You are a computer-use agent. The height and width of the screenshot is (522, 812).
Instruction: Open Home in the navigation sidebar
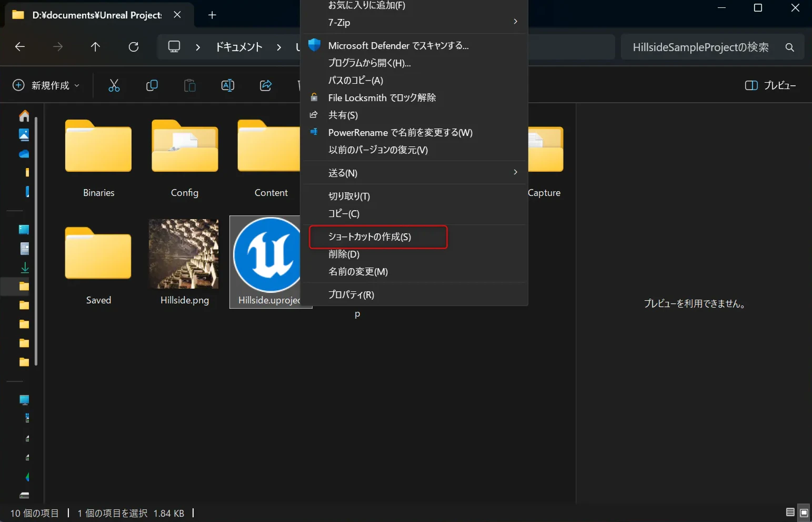coord(24,116)
